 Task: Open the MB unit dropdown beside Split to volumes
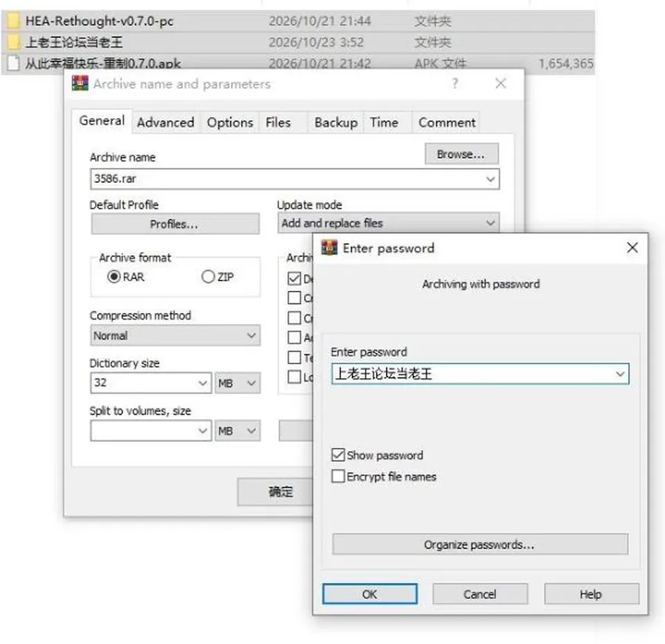(x=237, y=431)
